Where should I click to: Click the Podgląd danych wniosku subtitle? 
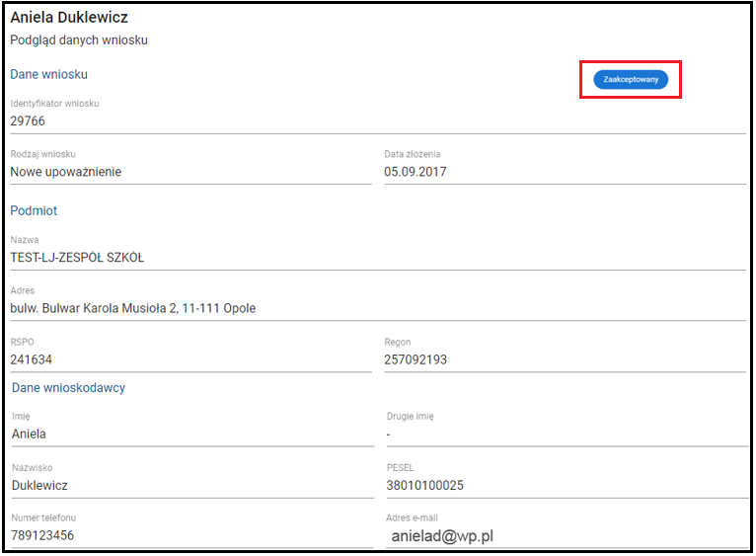(x=79, y=40)
